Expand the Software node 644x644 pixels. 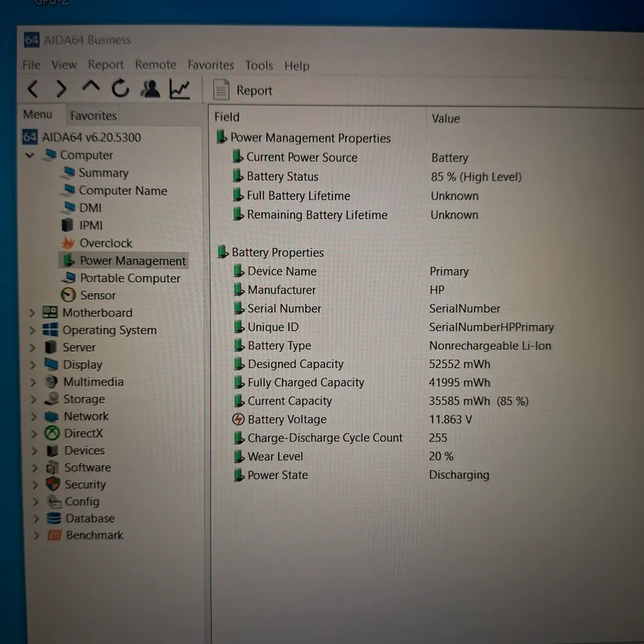click(x=35, y=468)
